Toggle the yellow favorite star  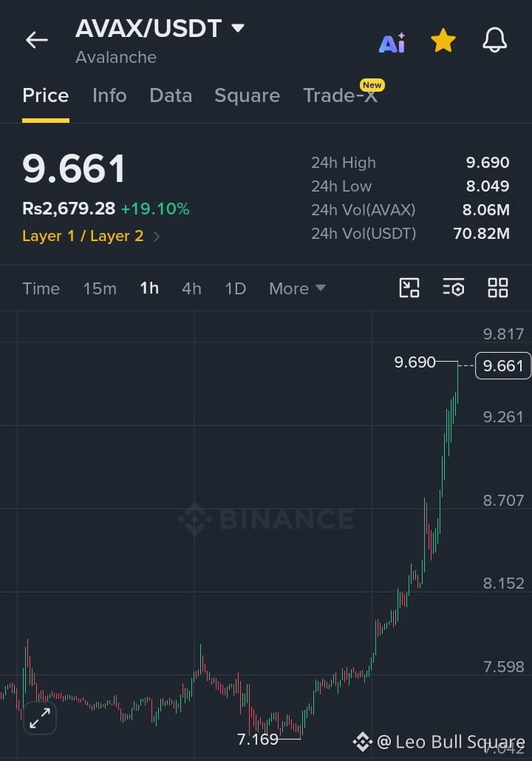pyautogui.click(x=443, y=40)
